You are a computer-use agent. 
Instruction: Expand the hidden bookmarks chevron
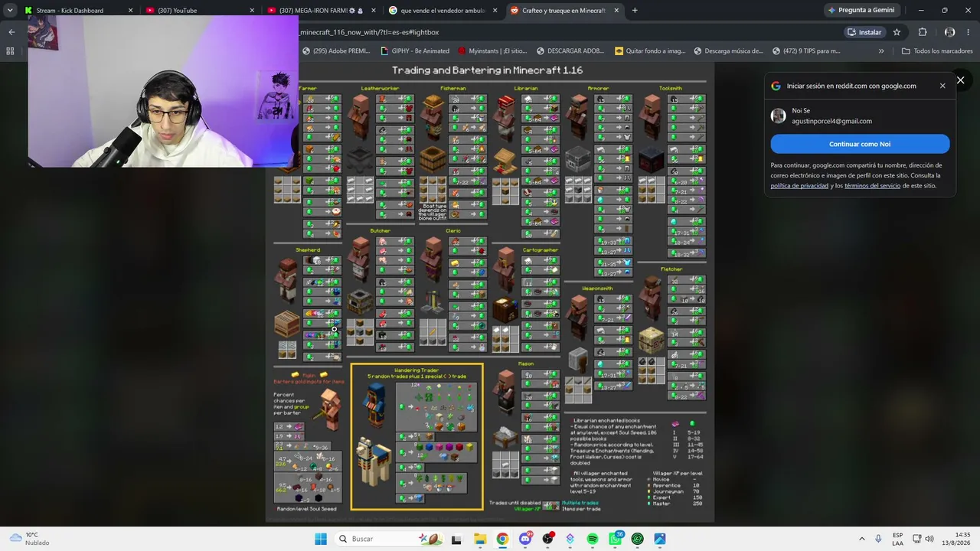[x=881, y=51]
